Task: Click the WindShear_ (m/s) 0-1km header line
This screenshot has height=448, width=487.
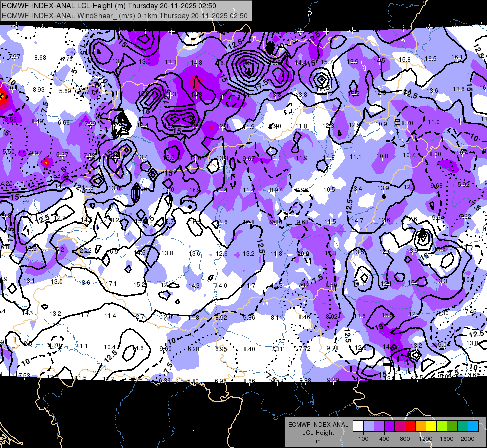Action: coord(124,16)
